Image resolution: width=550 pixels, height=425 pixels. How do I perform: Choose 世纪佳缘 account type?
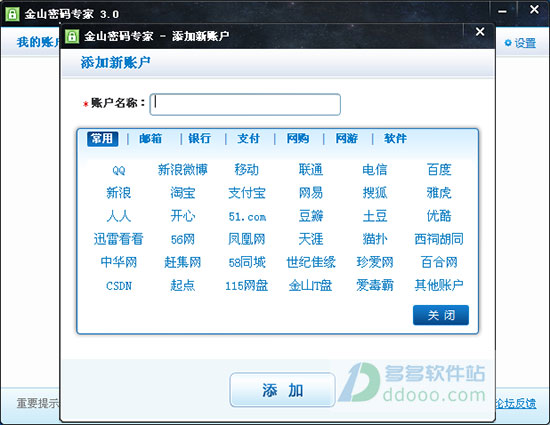311,262
